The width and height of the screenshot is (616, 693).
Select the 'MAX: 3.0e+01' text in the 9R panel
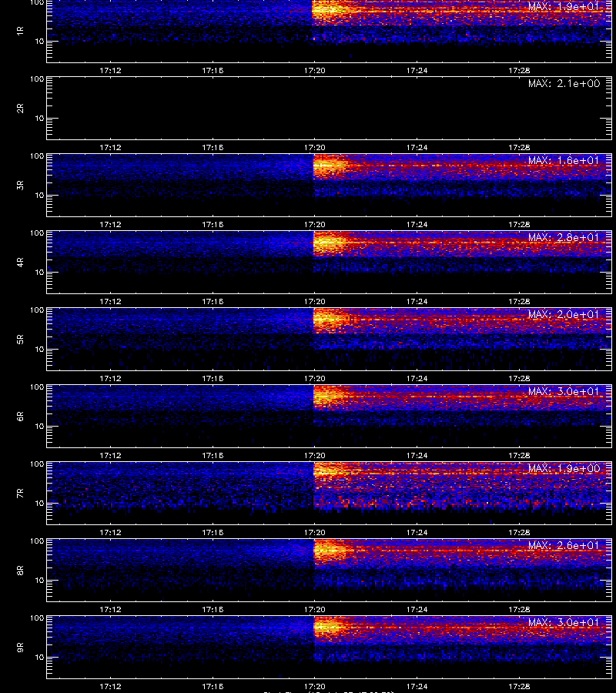point(564,622)
